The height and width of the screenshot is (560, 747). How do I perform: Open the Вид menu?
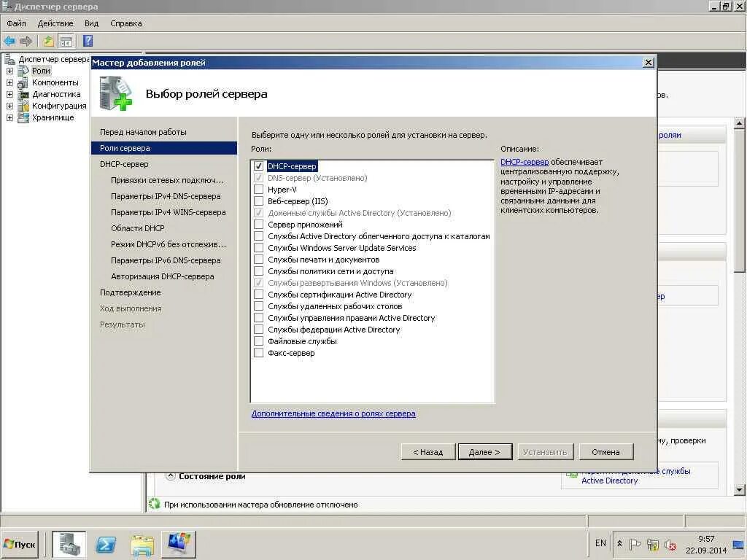tap(91, 23)
